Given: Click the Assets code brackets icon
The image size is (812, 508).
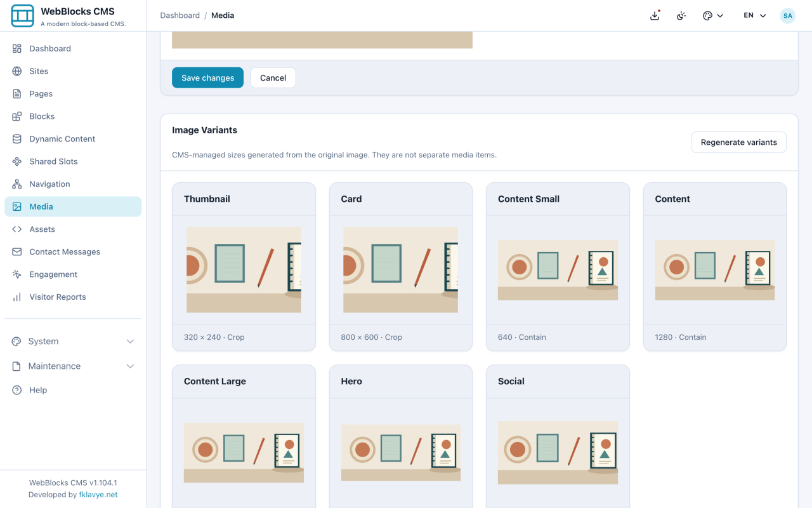Looking at the screenshot, I should tap(17, 229).
